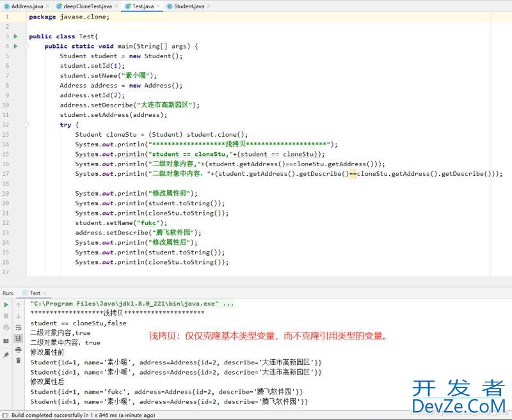Click 'Address address = new Address();' line
Viewport: 512px width, 420px height.
pyautogui.click(x=121, y=86)
